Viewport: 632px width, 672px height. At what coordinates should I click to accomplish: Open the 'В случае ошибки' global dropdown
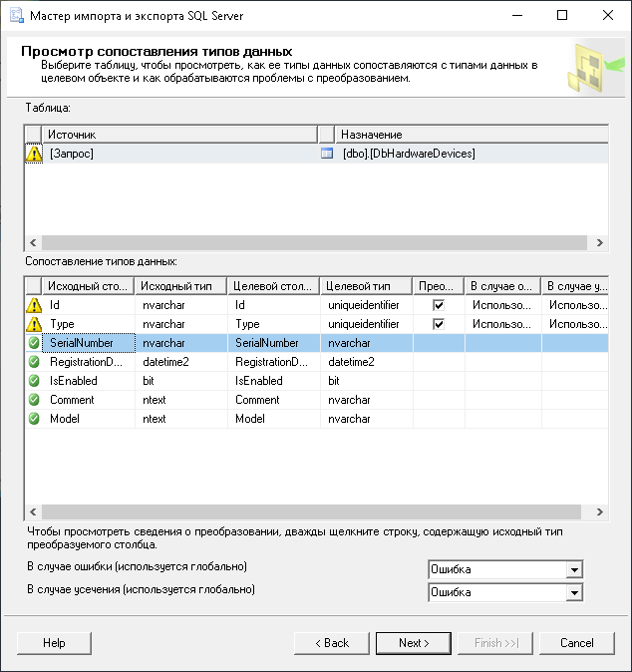[x=573, y=570]
